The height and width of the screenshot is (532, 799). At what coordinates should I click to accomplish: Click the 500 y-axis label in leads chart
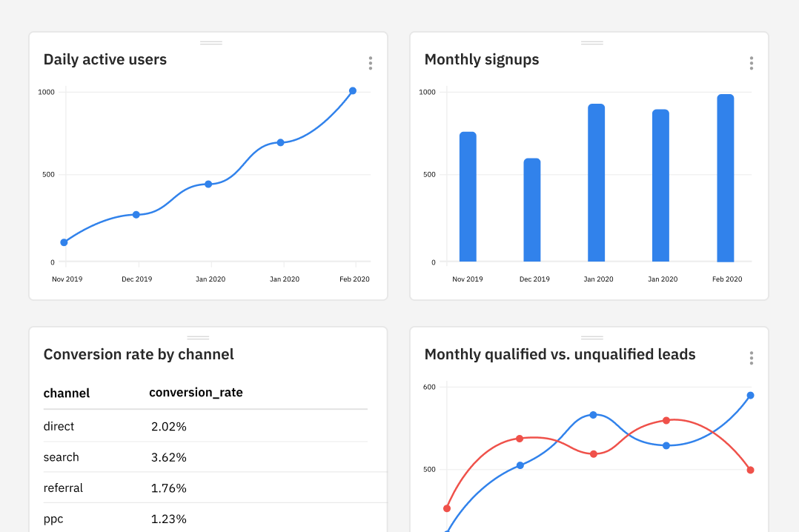tap(430, 470)
